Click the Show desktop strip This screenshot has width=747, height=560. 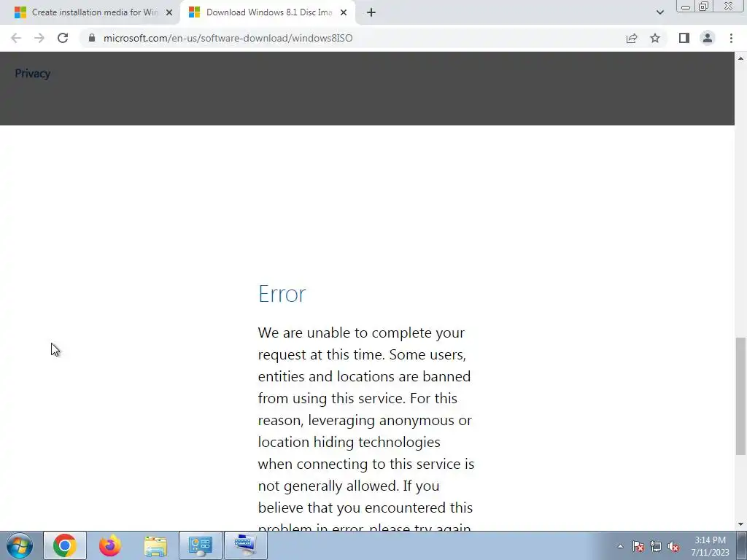[742, 545]
